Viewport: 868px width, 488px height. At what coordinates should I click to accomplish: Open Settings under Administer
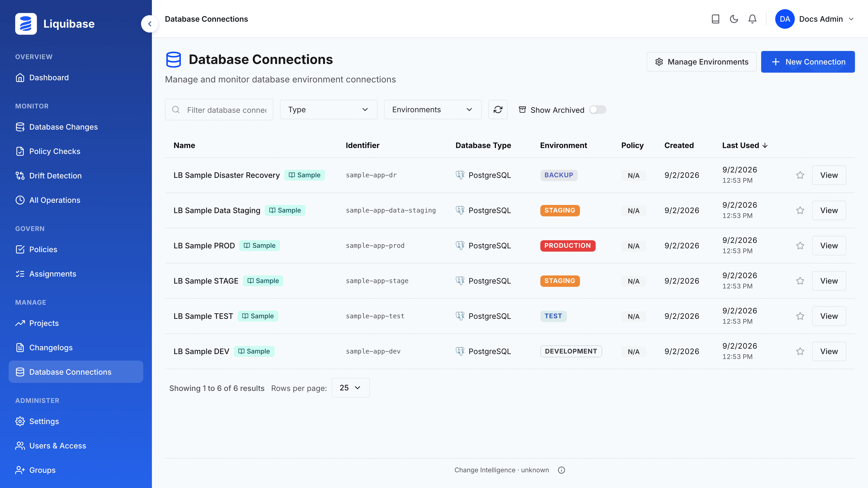pyautogui.click(x=76, y=422)
